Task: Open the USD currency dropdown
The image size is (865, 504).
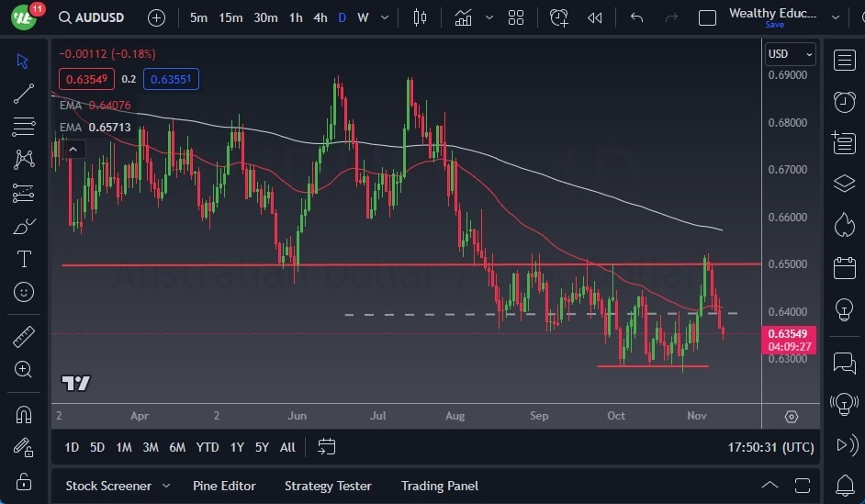Action: (x=790, y=54)
